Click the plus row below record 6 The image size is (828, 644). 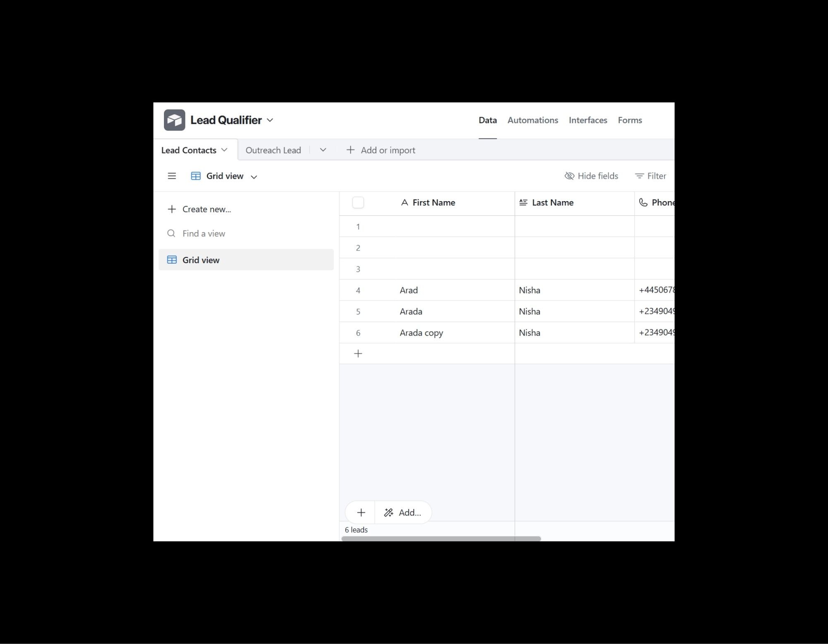pyautogui.click(x=359, y=353)
